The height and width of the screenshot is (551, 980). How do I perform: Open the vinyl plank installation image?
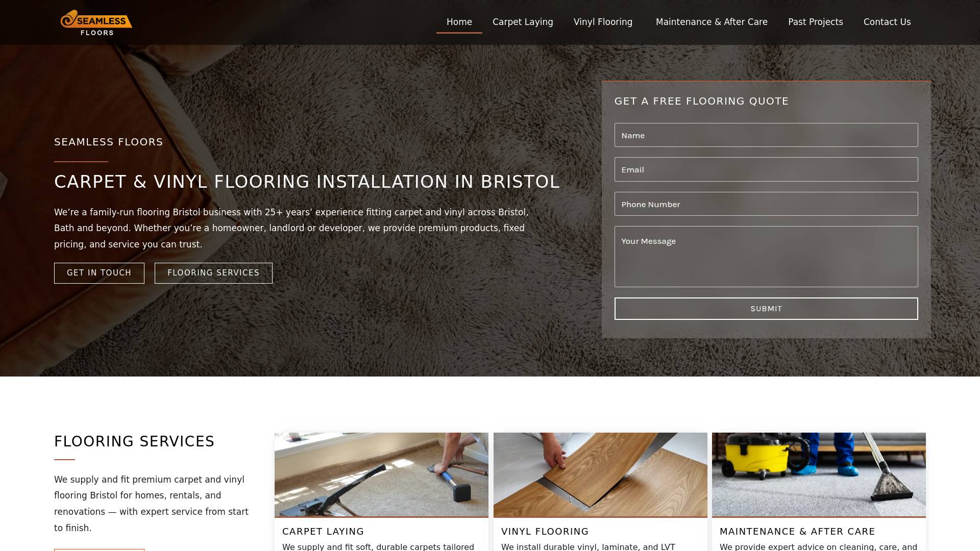click(600, 474)
